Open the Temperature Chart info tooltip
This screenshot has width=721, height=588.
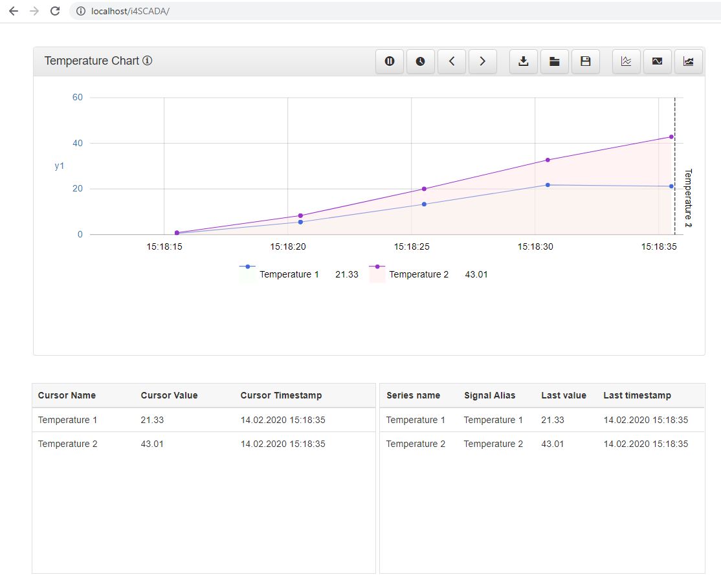[x=148, y=60]
